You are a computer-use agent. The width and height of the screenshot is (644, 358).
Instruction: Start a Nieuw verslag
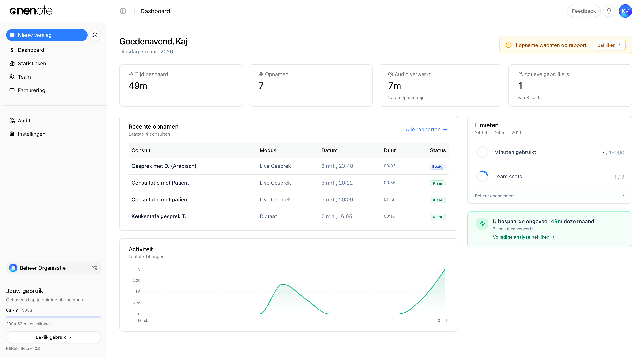(x=47, y=35)
